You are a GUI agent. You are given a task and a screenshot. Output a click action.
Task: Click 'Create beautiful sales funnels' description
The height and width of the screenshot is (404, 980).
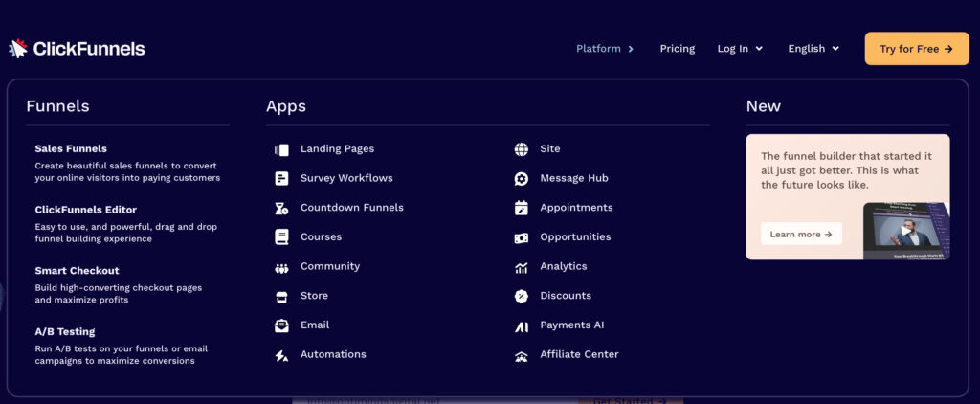tap(127, 172)
